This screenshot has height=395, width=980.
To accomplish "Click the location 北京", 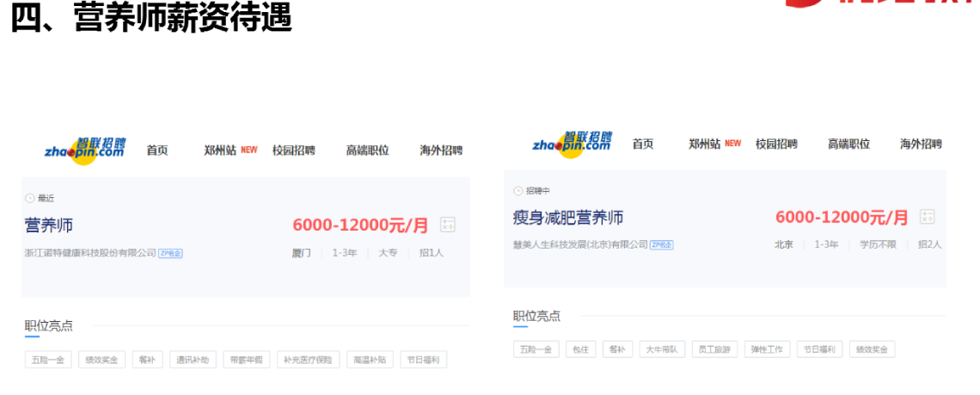I will [x=783, y=244].
